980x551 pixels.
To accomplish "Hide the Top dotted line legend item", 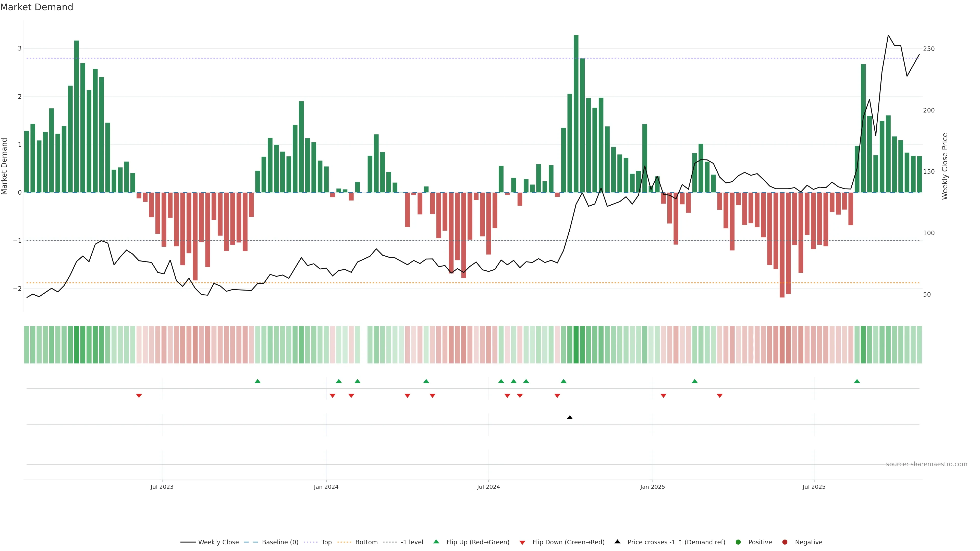I will pos(326,542).
